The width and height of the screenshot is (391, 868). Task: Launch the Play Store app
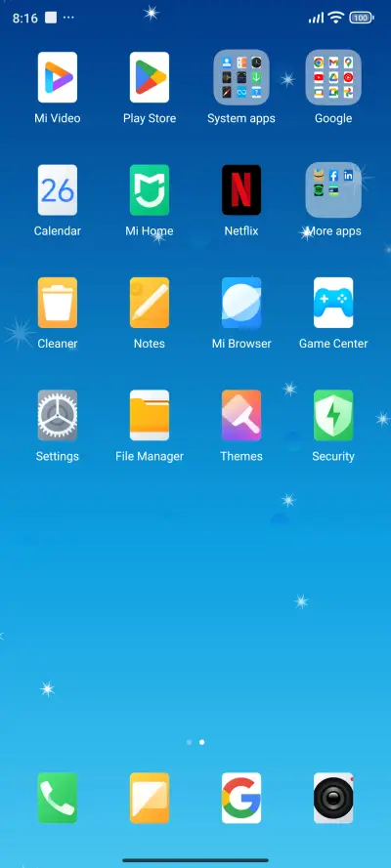[x=150, y=77]
